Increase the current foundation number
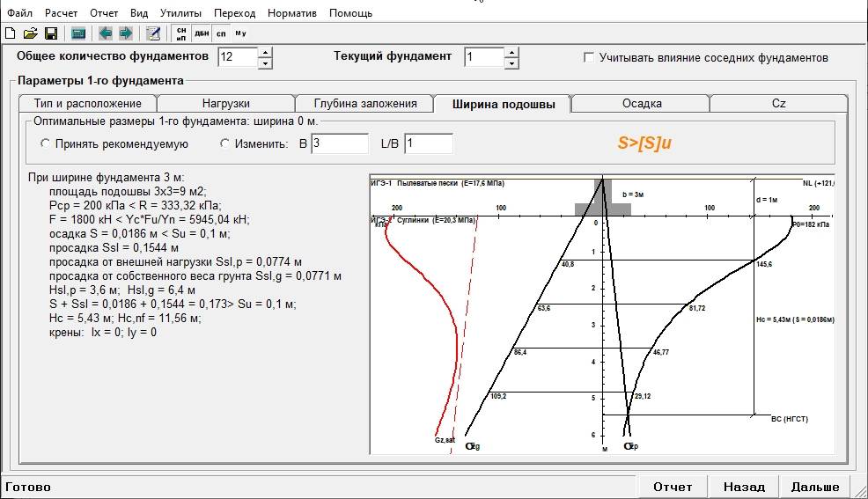The image size is (868, 499). [x=511, y=52]
